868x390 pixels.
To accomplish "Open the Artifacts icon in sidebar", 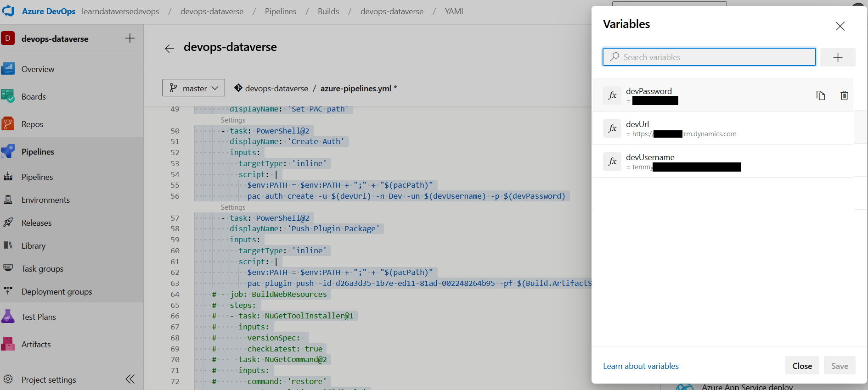I will point(8,344).
